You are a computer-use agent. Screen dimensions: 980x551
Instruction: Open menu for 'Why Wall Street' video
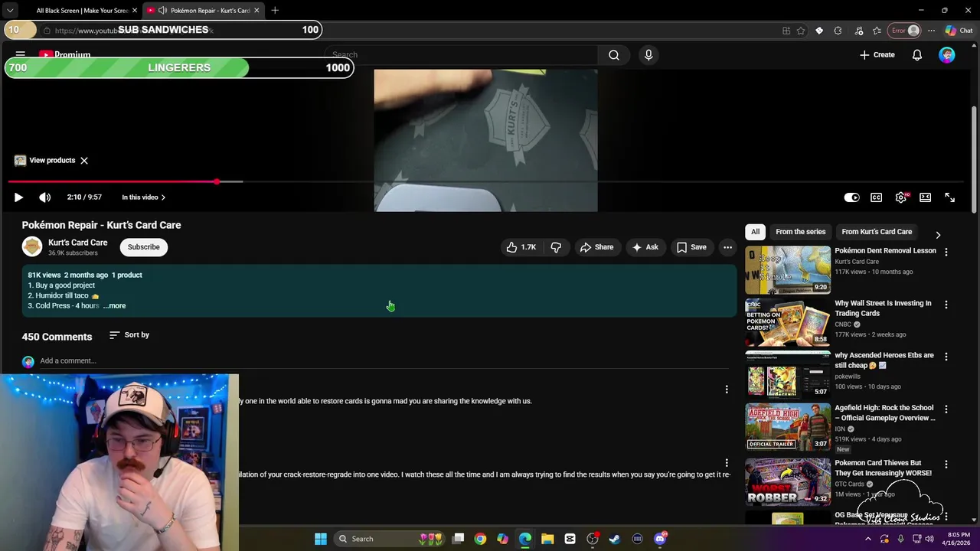pyautogui.click(x=946, y=305)
